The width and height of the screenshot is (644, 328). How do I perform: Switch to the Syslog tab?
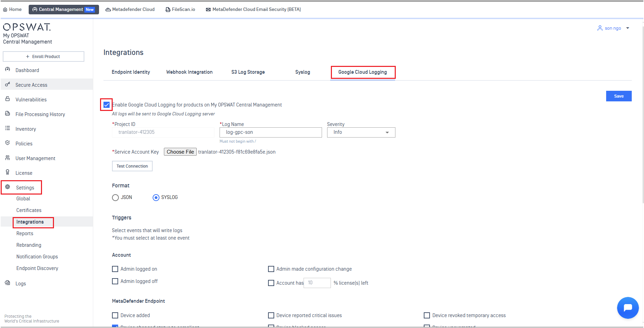tap(303, 72)
